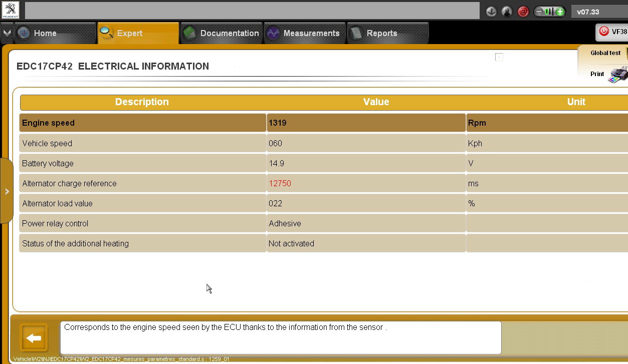
Task: Click the Description column header
Action: (142, 102)
